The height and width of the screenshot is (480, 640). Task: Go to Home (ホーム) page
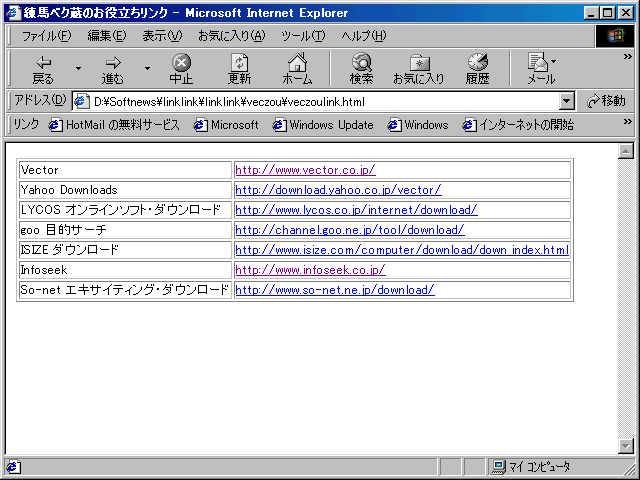pyautogui.click(x=297, y=69)
